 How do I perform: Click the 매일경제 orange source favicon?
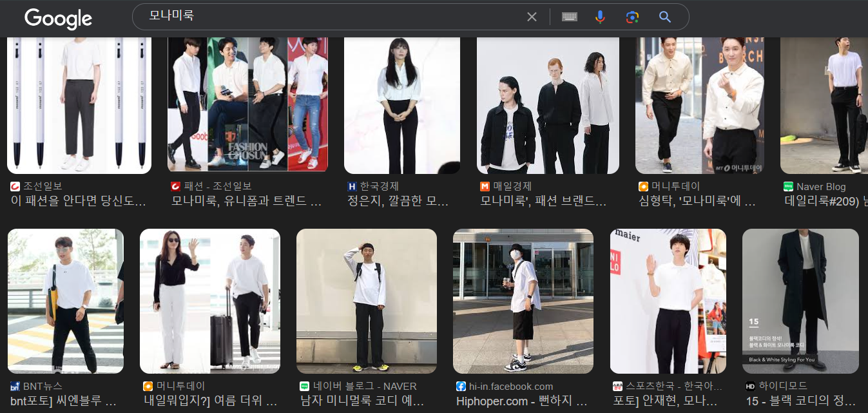(x=485, y=186)
